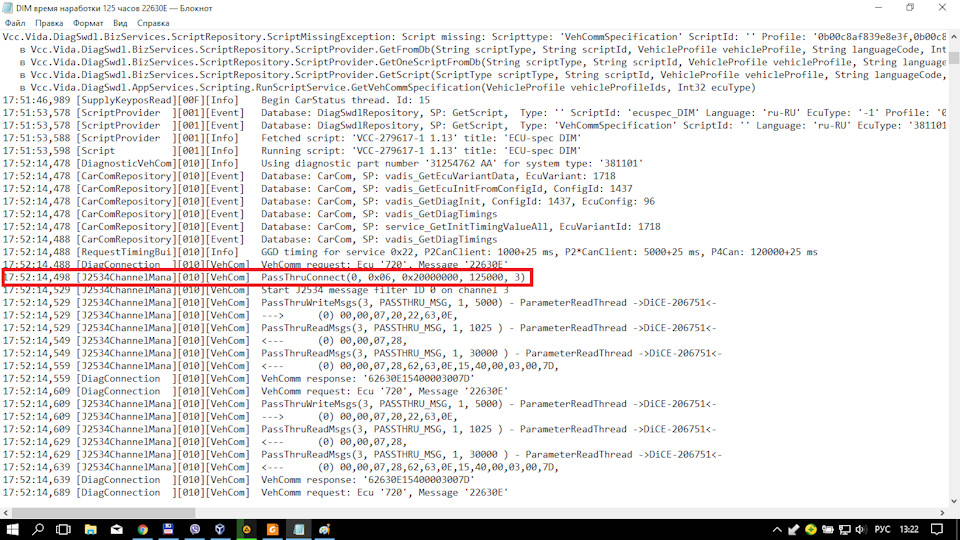Open the Windows Start menu
960x540 pixels.
14,528
